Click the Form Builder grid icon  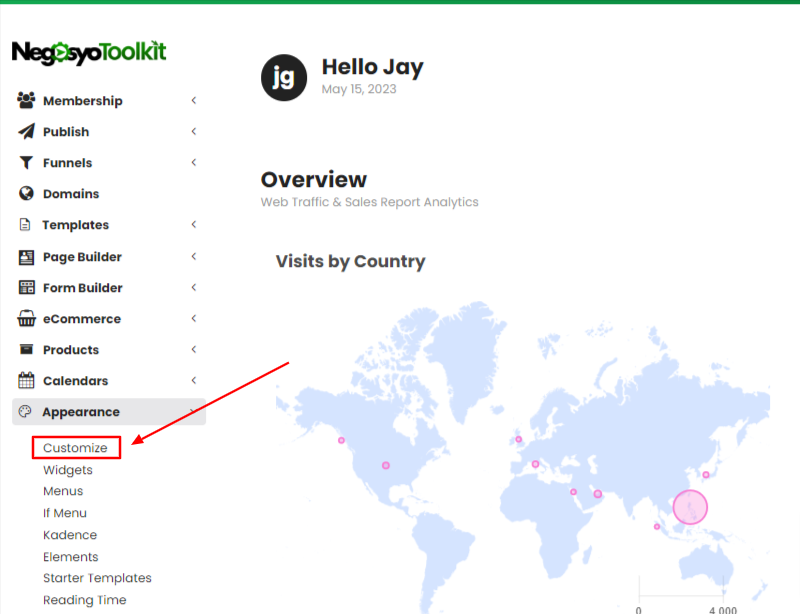coord(27,287)
